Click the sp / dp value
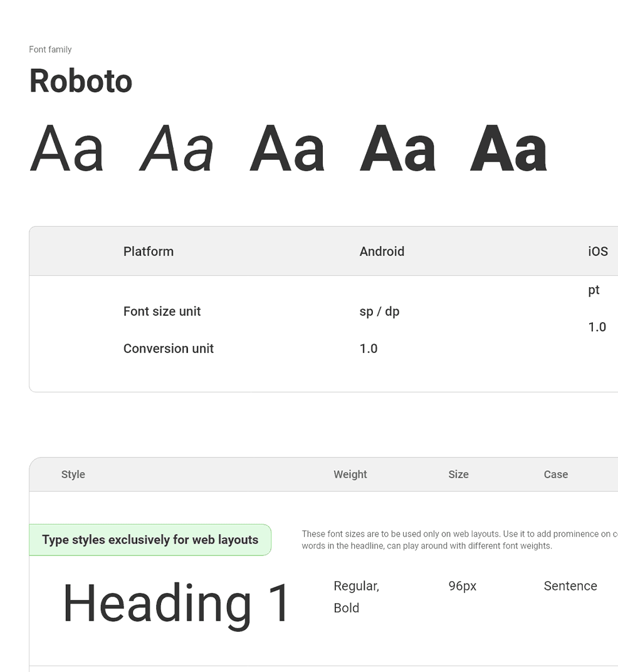Screen dimensions: 618x672 (379, 312)
